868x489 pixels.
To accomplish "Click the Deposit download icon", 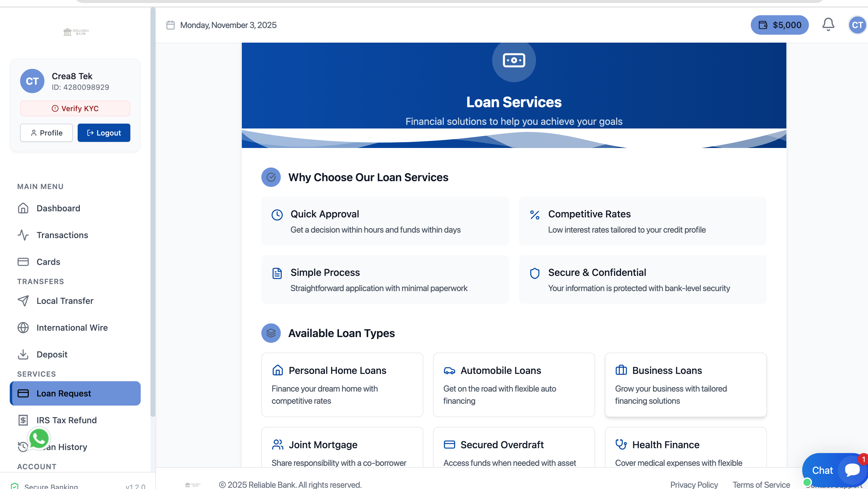I will pos(23,354).
